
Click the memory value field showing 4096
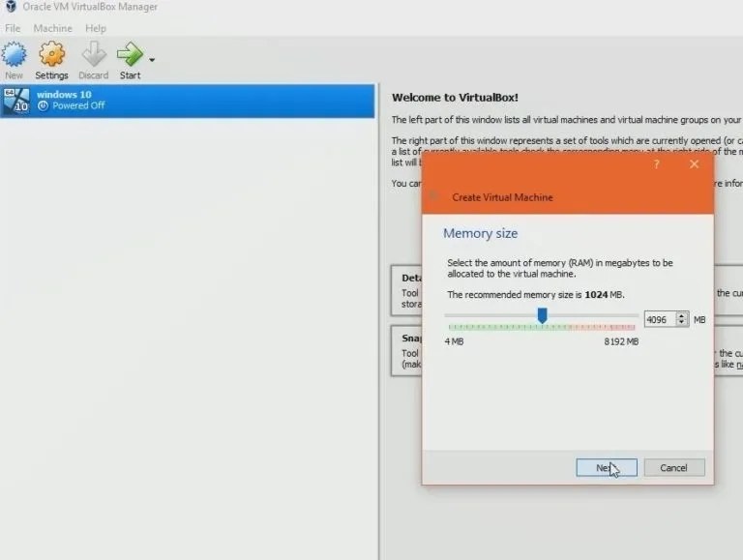pyautogui.click(x=660, y=320)
